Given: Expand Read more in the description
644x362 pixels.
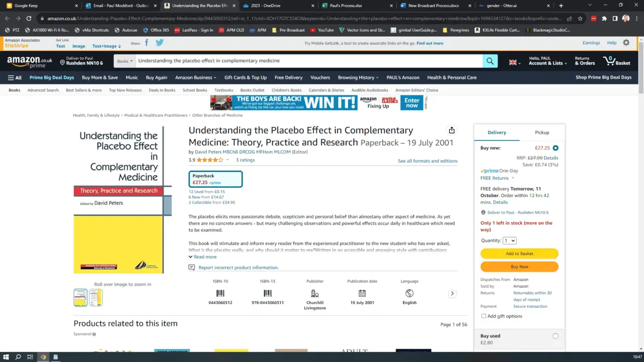Looking at the screenshot, I should point(203,257).
